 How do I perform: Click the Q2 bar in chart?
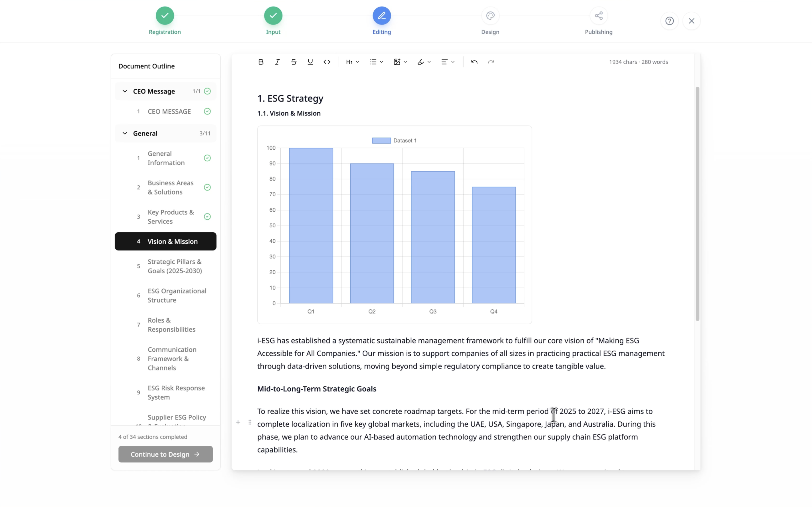pos(372,233)
